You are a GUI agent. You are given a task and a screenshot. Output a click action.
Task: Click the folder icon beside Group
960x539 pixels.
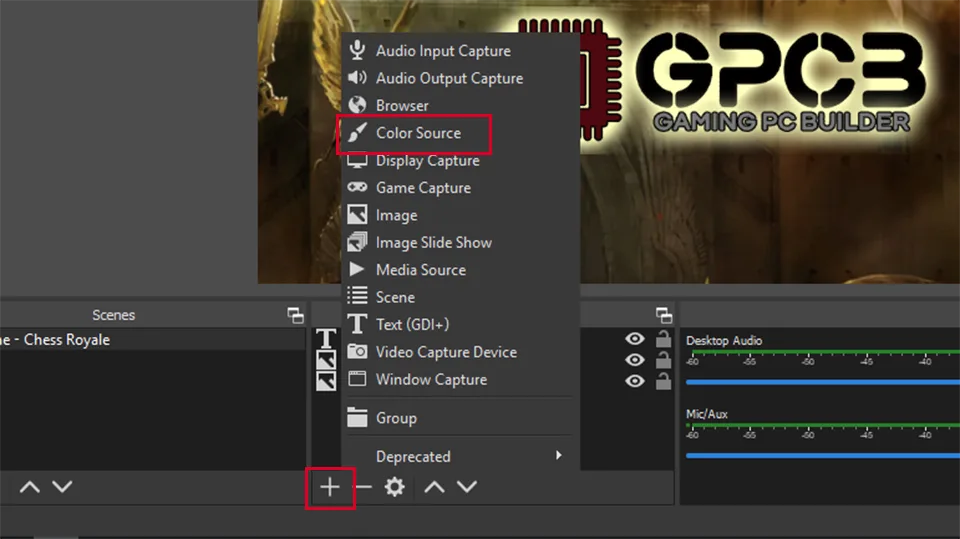357,417
